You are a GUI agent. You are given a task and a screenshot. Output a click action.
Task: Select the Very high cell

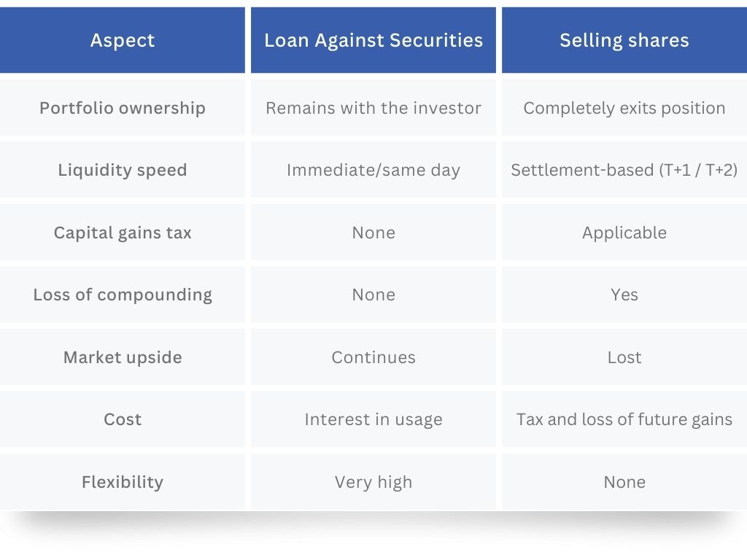(x=373, y=482)
